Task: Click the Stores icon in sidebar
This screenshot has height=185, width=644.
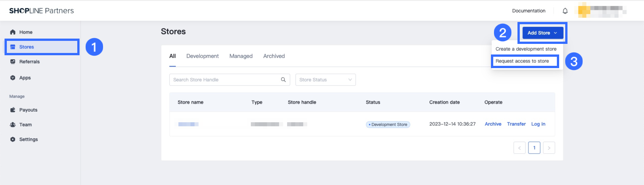Action: tap(13, 47)
